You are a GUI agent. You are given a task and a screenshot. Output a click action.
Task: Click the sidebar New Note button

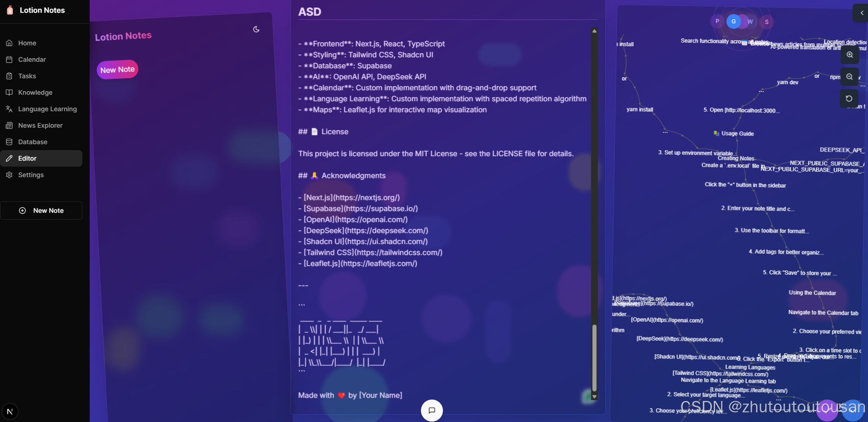point(41,211)
